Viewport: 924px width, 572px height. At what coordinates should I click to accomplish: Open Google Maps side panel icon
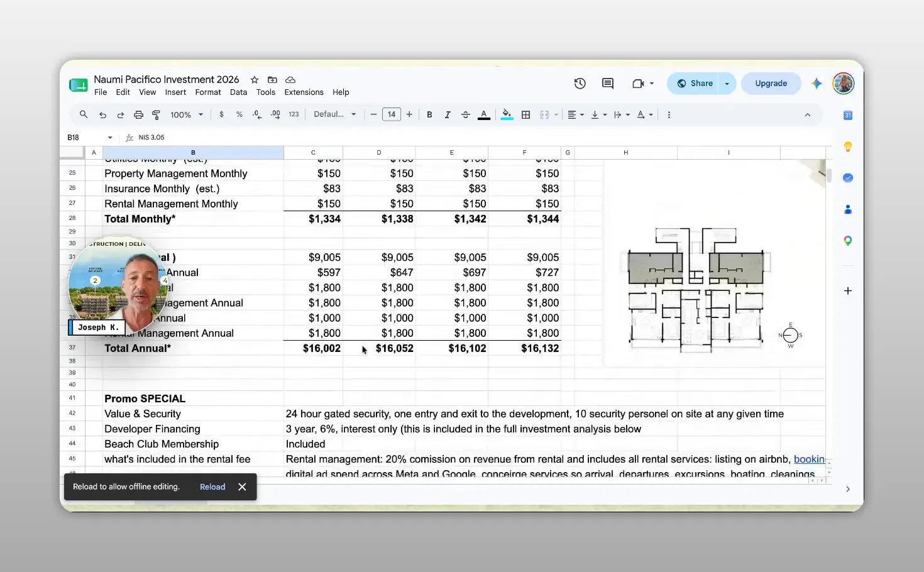click(x=848, y=241)
